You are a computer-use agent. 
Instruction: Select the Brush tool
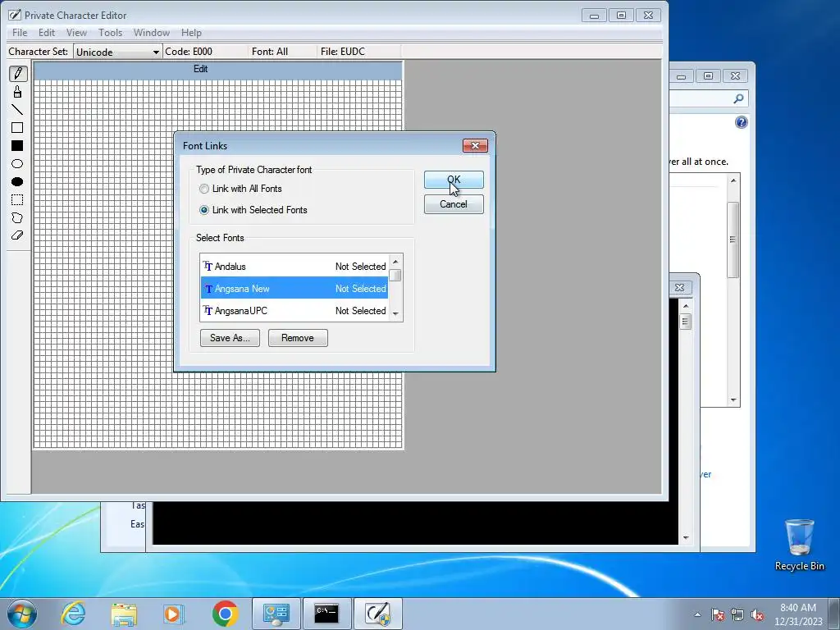pyautogui.click(x=17, y=92)
